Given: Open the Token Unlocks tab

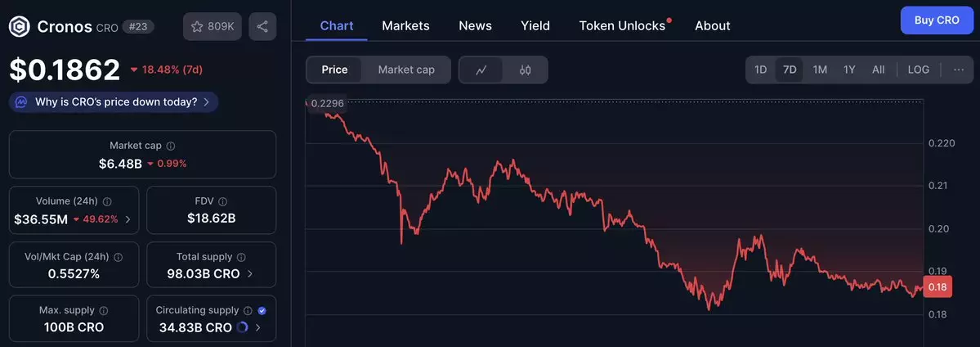Looking at the screenshot, I should pos(622,25).
